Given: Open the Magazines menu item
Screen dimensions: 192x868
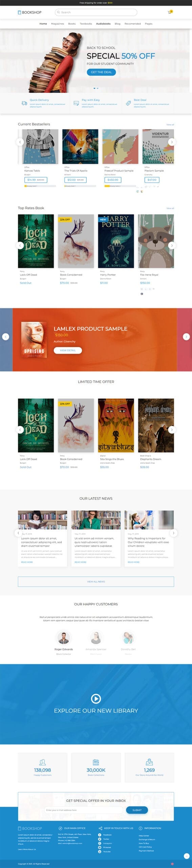Looking at the screenshot, I should point(58,24).
